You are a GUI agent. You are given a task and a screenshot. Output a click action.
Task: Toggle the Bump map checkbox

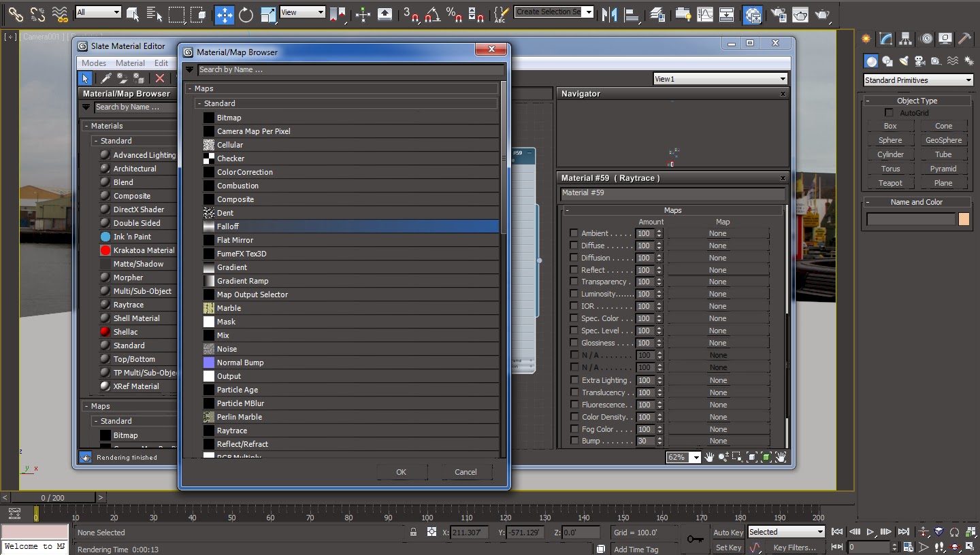[574, 441]
